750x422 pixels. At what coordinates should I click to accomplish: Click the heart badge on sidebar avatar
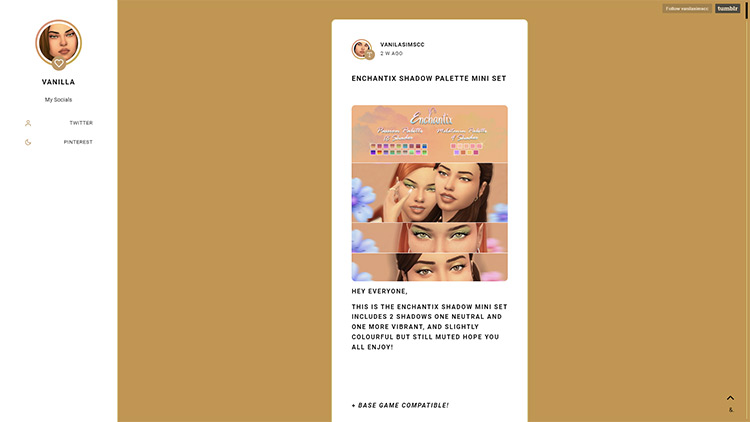tap(58, 63)
